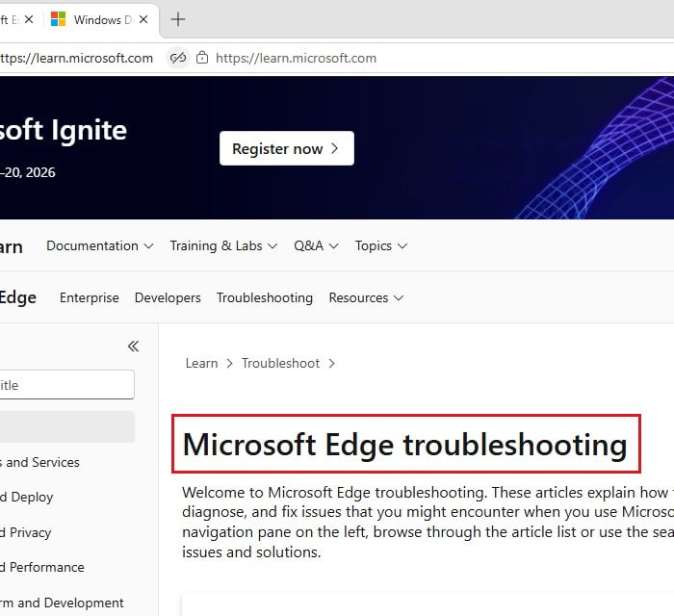Close the Windows tab
674x616 pixels.
pyautogui.click(x=143, y=19)
